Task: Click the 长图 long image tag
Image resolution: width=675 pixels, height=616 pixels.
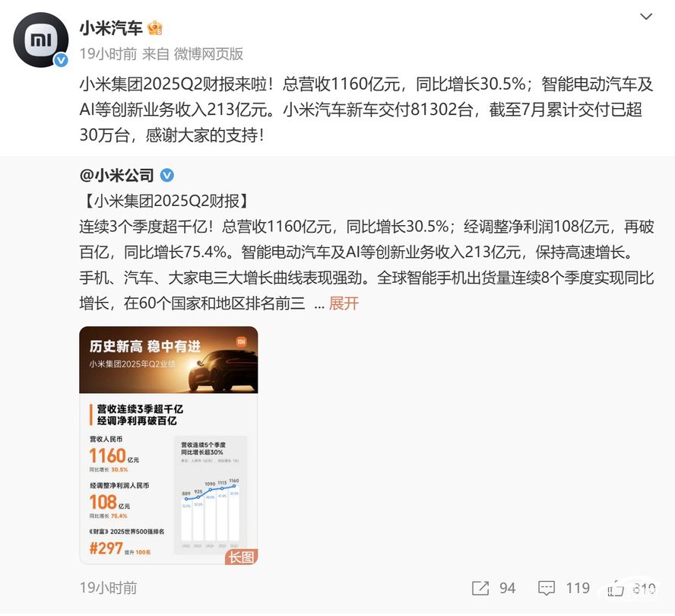Action: pos(241,557)
